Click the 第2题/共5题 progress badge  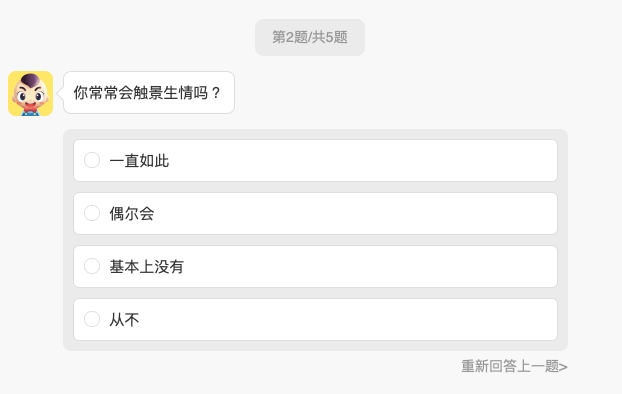[310, 37]
